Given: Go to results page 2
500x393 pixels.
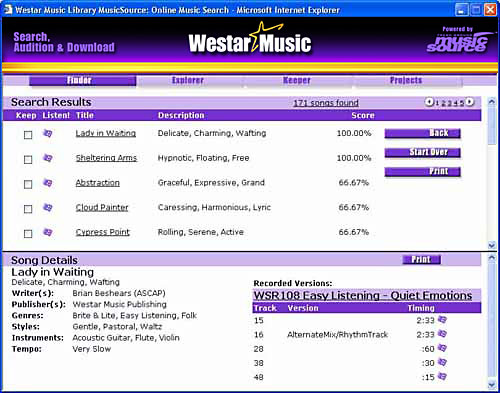Looking at the screenshot, I should (443, 103).
